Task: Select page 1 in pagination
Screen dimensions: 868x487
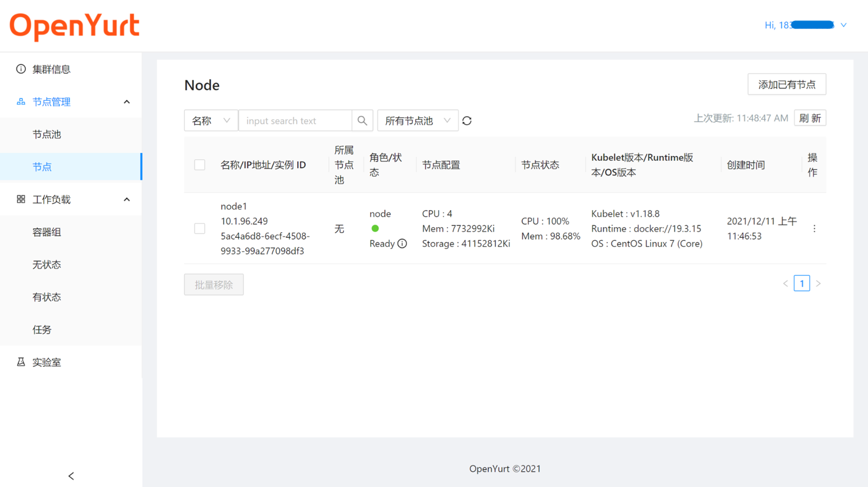Action: coord(802,284)
